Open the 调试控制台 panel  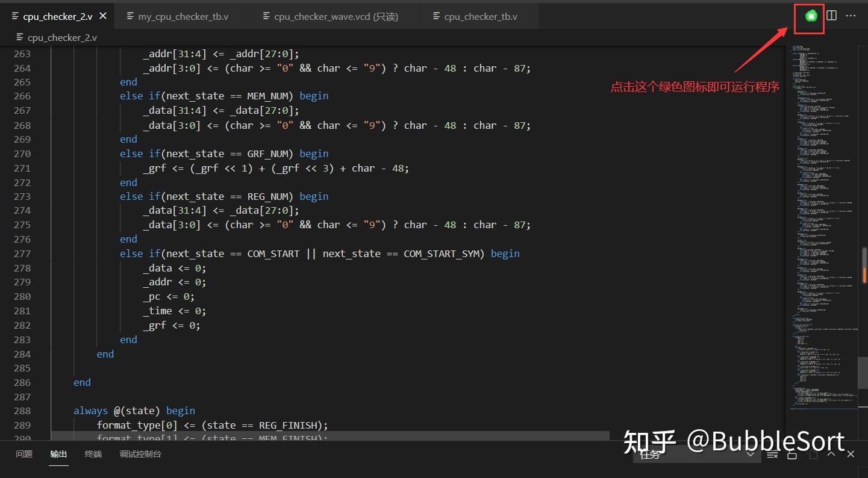[x=140, y=455]
